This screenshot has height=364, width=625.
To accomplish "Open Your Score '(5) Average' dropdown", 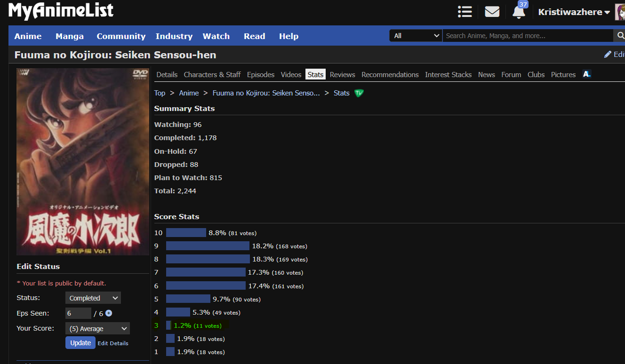I will [x=98, y=328].
